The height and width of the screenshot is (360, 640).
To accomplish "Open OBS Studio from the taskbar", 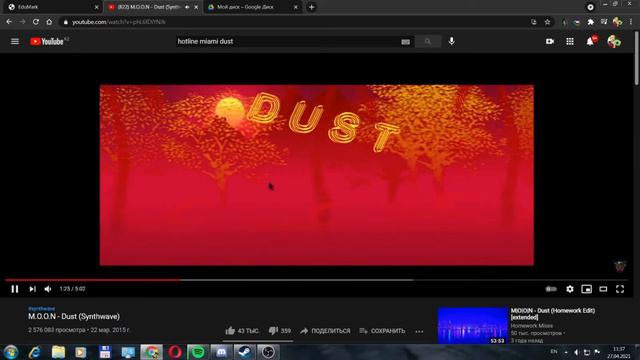I will 268,352.
